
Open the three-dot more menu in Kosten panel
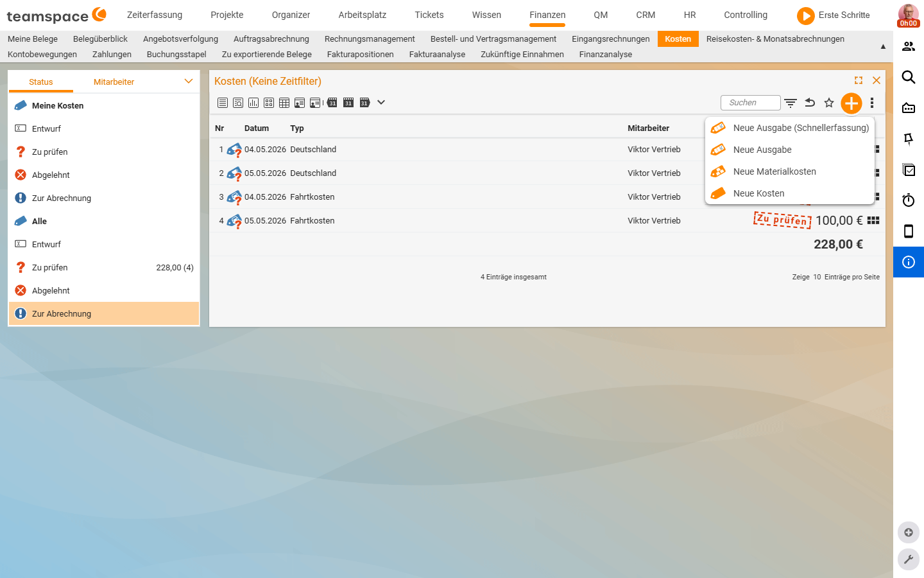[x=872, y=103]
